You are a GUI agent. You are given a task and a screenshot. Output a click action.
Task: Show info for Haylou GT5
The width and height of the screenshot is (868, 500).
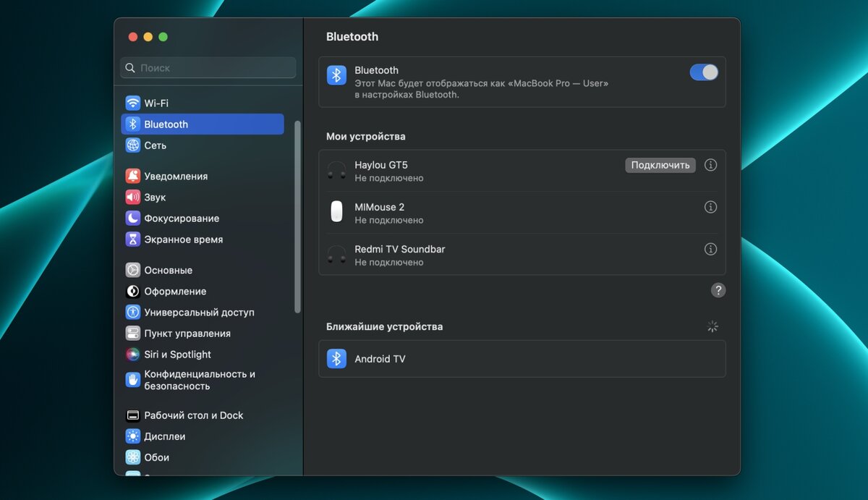click(710, 165)
